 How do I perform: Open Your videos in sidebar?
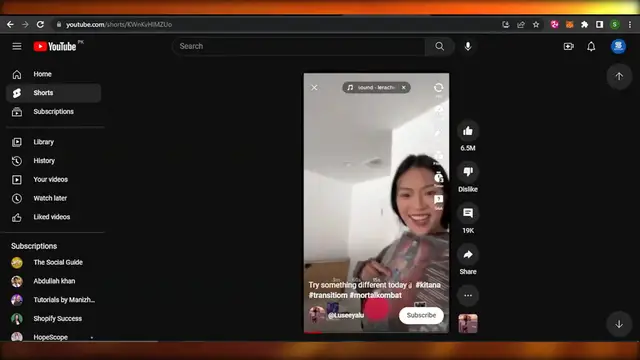tap(53, 180)
